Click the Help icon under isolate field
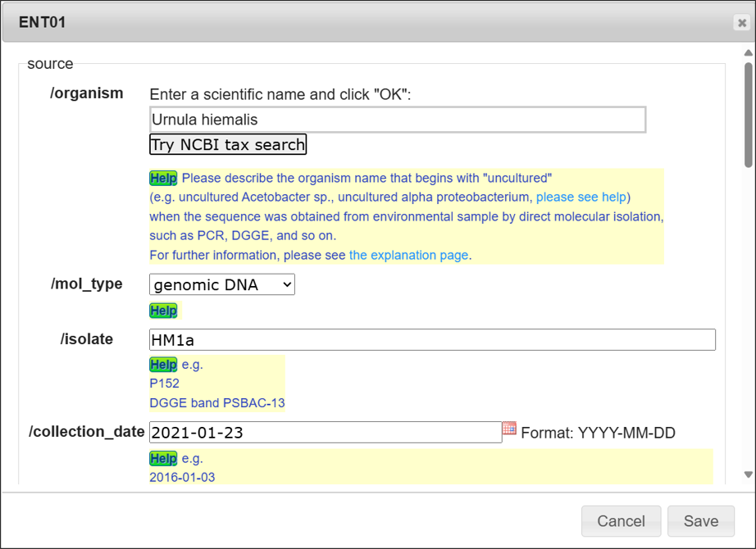 [x=162, y=365]
